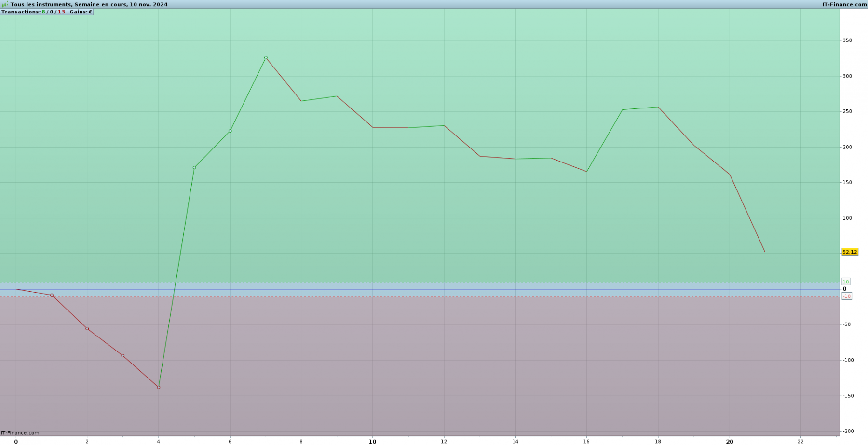Select the green data point at trade 5

pos(194,168)
